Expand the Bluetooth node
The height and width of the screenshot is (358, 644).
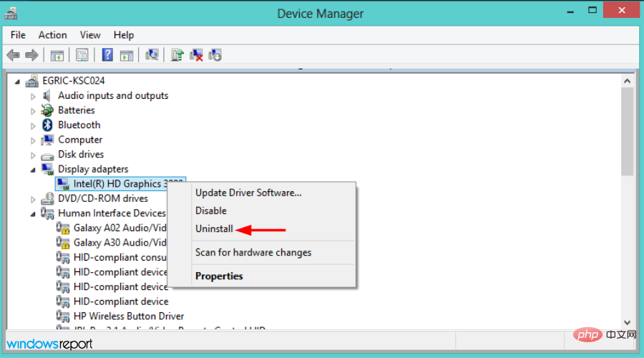pyautogui.click(x=33, y=126)
